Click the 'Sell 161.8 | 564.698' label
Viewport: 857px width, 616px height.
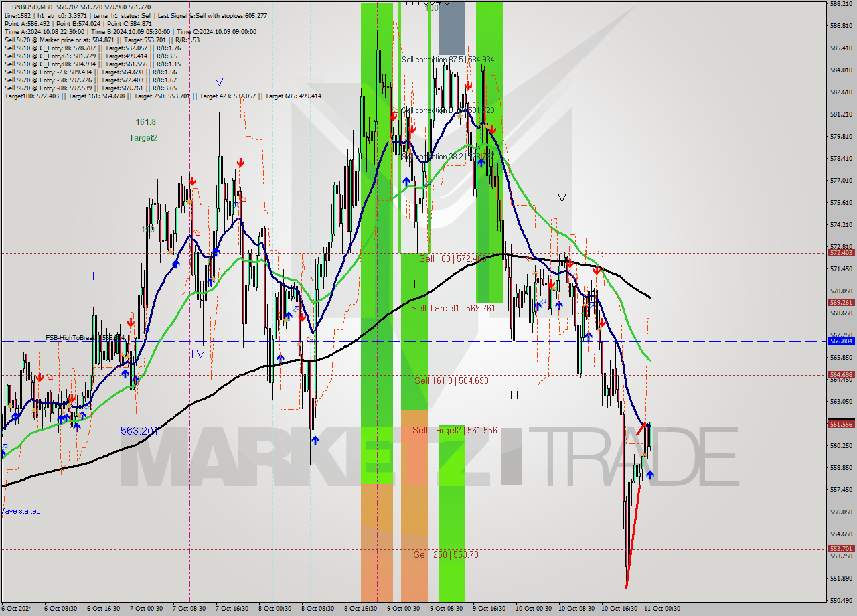tap(451, 380)
